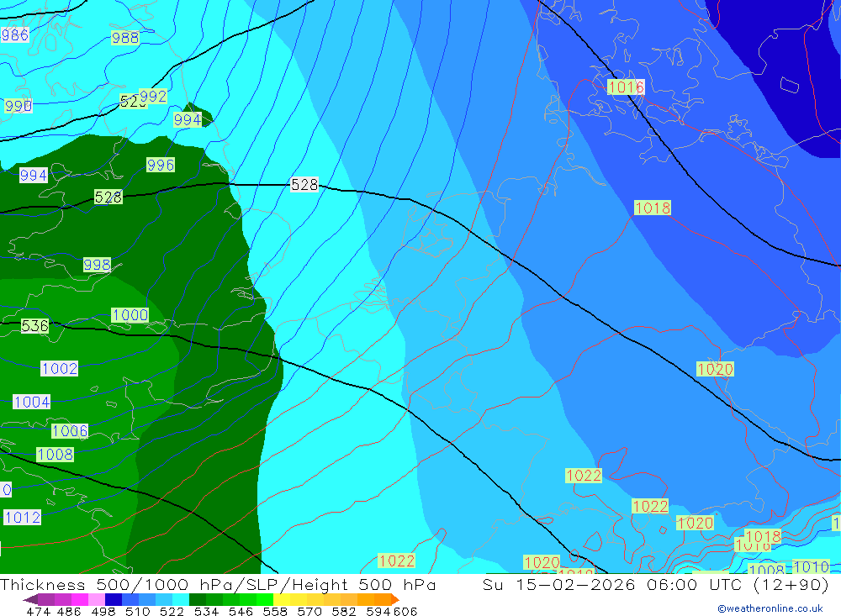This screenshot has height=616, width=841.
Task: Click the legend value 558
Action: tap(275, 612)
